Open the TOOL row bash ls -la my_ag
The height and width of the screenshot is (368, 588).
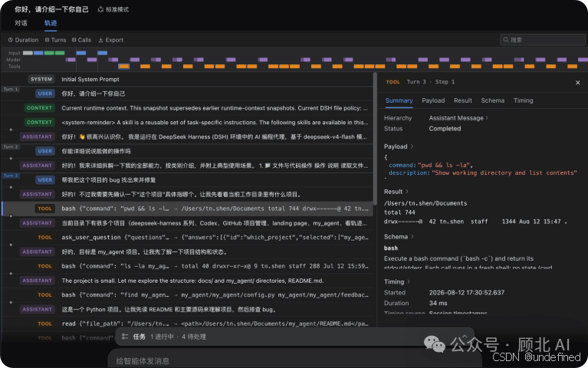pos(187,266)
